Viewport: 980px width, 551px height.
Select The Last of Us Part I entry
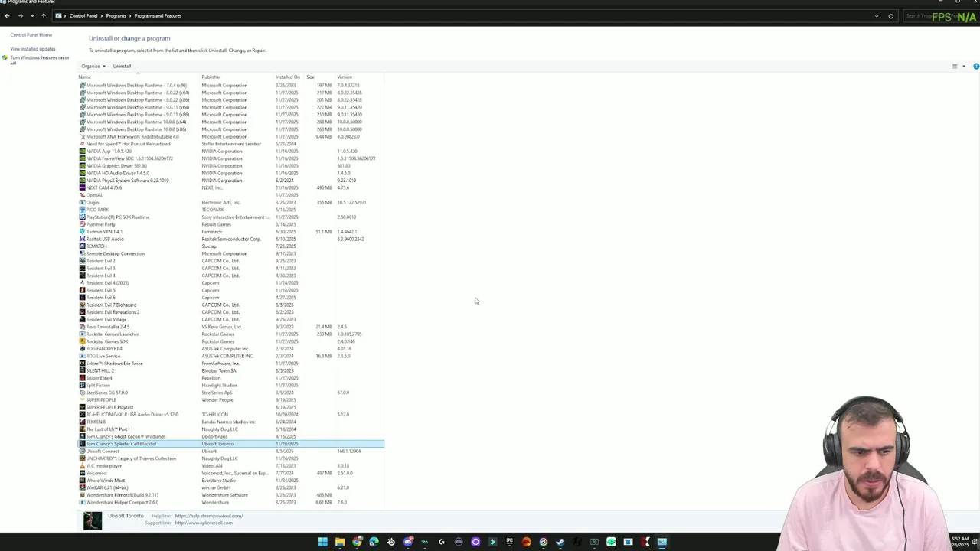point(230,429)
